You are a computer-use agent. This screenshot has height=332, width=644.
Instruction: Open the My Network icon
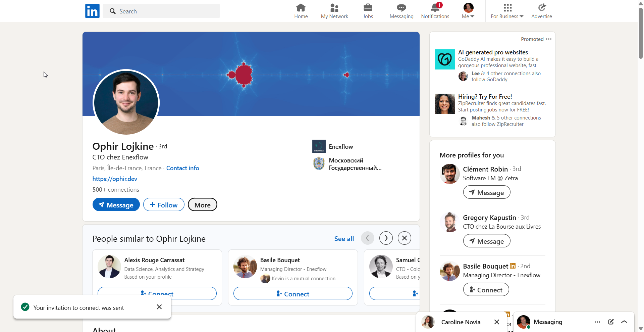click(334, 11)
